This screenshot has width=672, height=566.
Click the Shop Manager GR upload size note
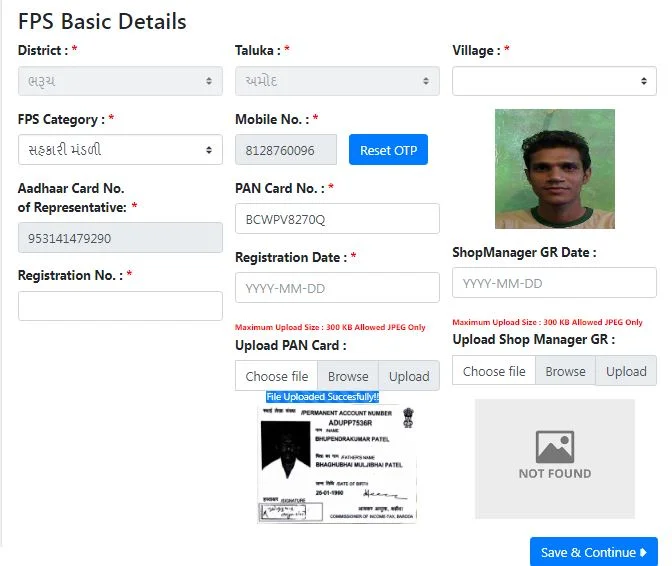tap(547, 322)
